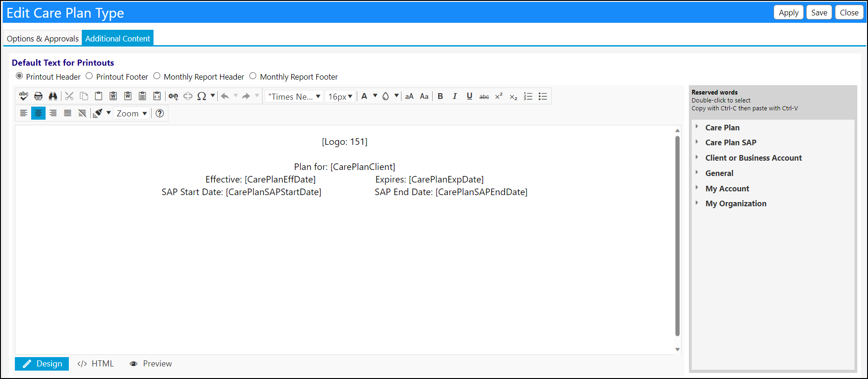This screenshot has height=379, width=868.
Task: Click the Omega insert symbol icon
Action: [x=202, y=96]
